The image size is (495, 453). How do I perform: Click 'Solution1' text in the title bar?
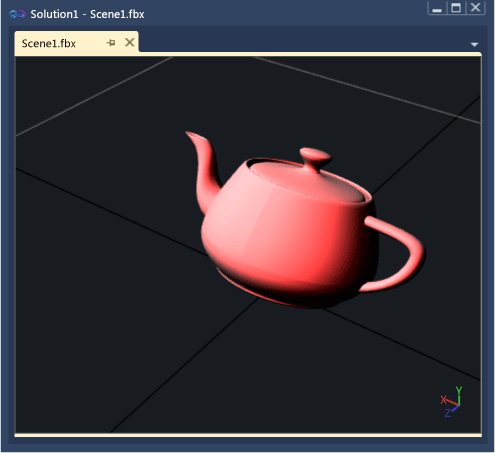[54, 14]
